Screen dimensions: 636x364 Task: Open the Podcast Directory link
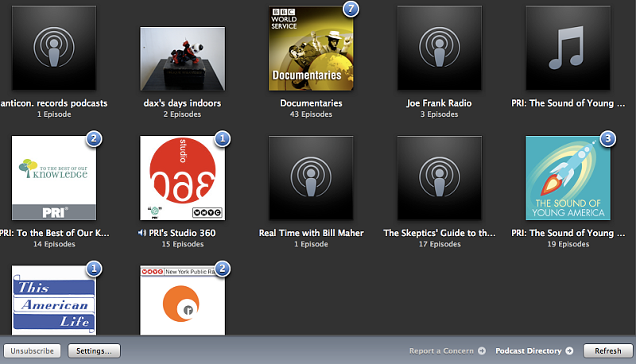click(x=528, y=351)
